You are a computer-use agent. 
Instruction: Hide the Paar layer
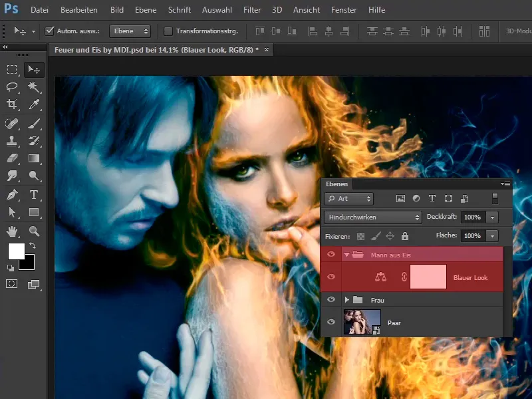click(331, 322)
